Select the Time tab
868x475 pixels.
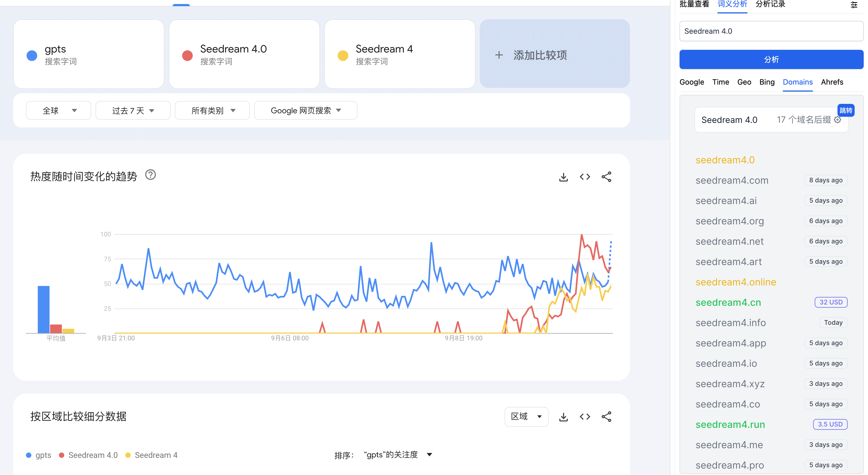(x=720, y=82)
